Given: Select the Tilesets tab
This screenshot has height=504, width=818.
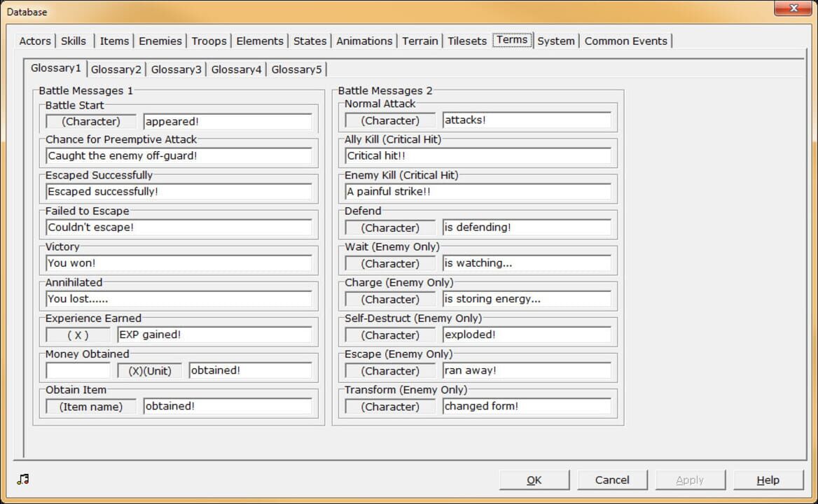Looking at the screenshot, I should point(466,41).
